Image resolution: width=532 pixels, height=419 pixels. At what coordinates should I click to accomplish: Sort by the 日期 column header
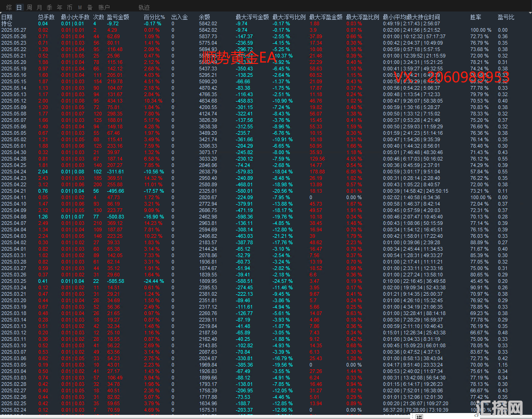[7, 17]
